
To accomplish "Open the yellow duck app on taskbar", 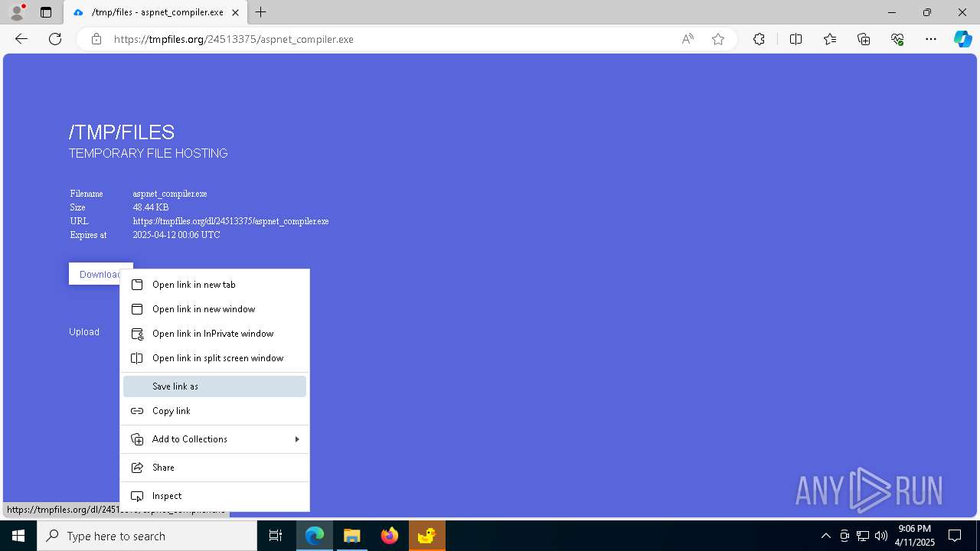I will point(427,536).
